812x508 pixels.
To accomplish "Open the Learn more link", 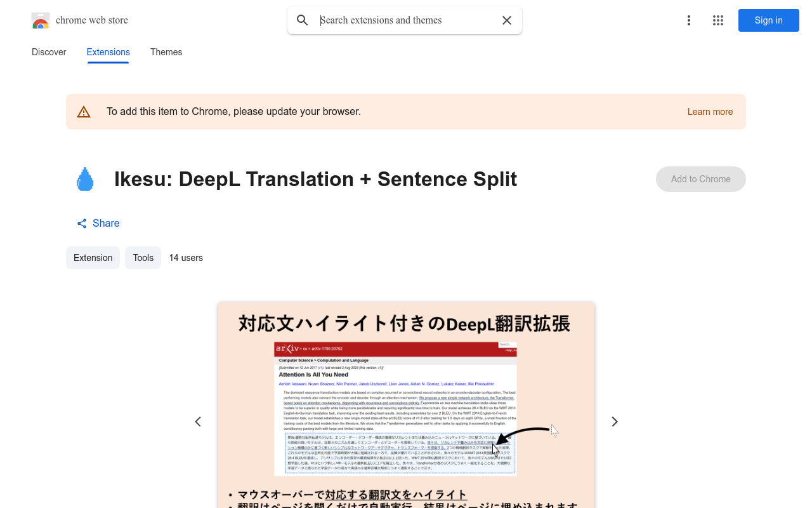I will coord(710,112).
